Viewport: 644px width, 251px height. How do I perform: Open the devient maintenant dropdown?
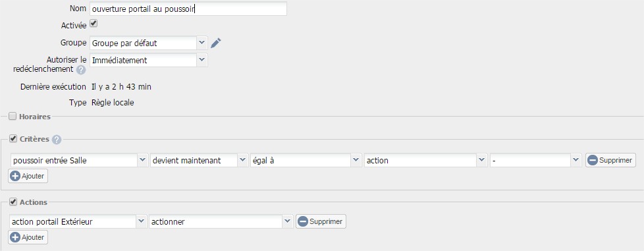coord(200,160)
